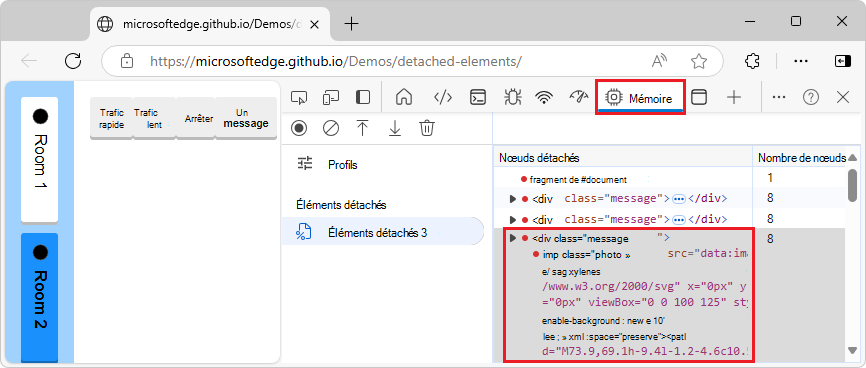Click the record profile button
The image size is (866, 368).
pyautogui.click(x=299, y=129)
